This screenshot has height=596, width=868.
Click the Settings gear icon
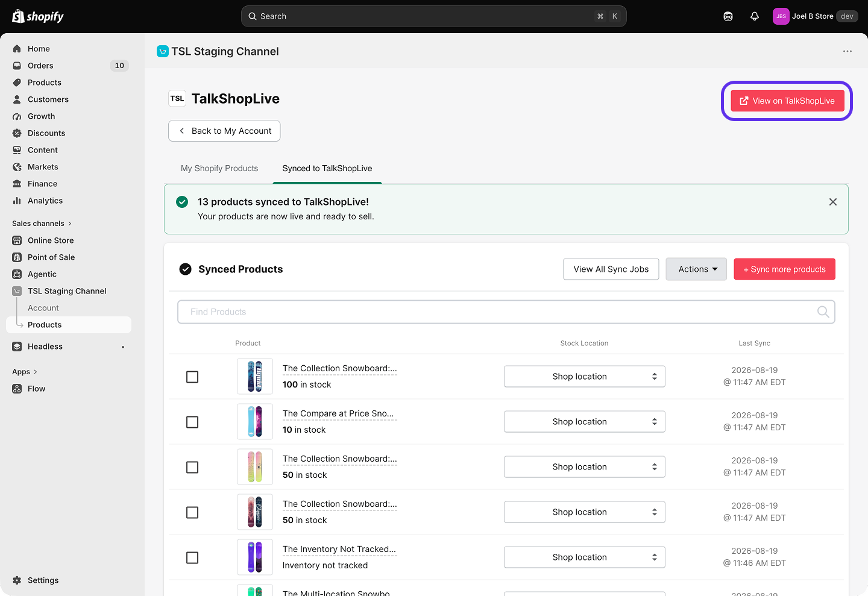pos(17,580)
